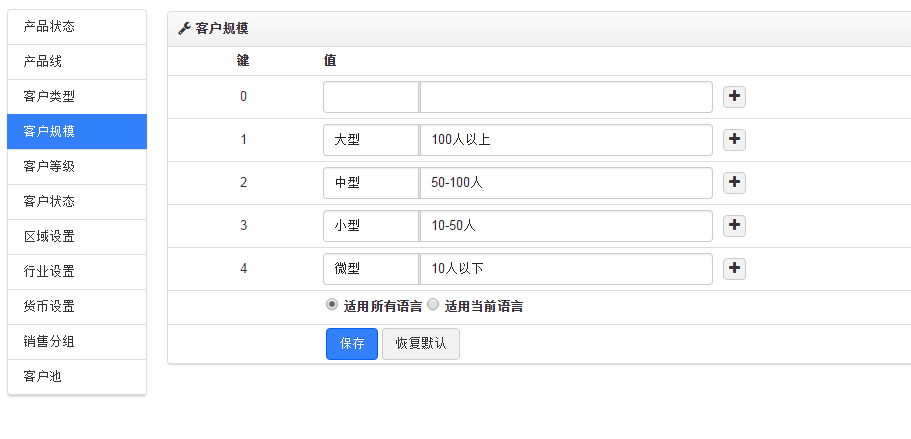The height and width of the screenshot is (439, 911).
Task: Click the 中型 key input box
Action: (x=370, y=183)
